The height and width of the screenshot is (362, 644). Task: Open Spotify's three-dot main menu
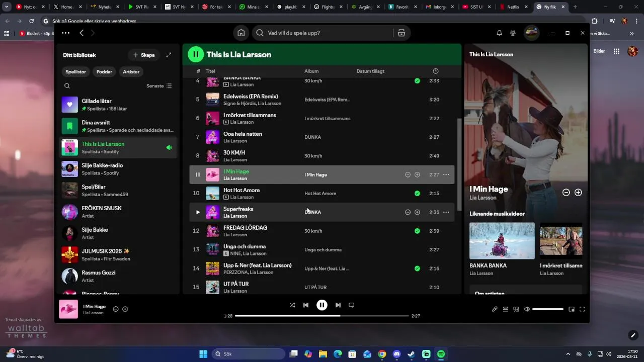[x=66, y=33]
